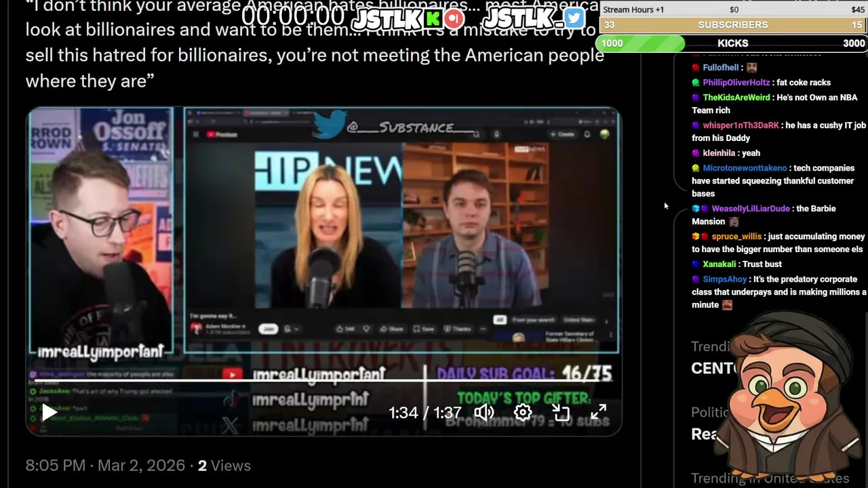868x488 pixels.
Task: Click the quoted tweet text about billionaires
Action: [x=315, y=42]
